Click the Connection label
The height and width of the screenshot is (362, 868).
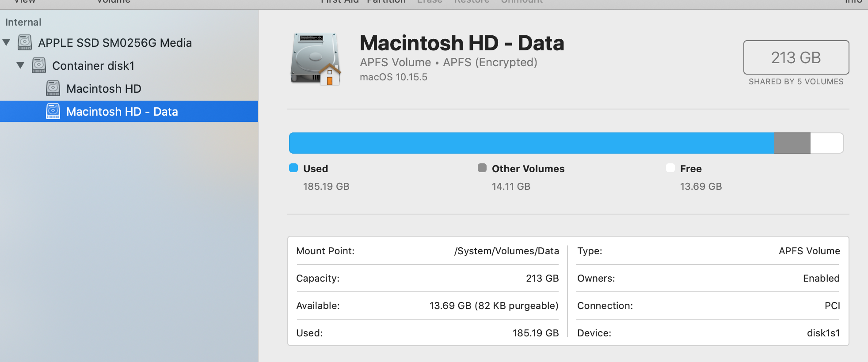(x=605, y=305)
